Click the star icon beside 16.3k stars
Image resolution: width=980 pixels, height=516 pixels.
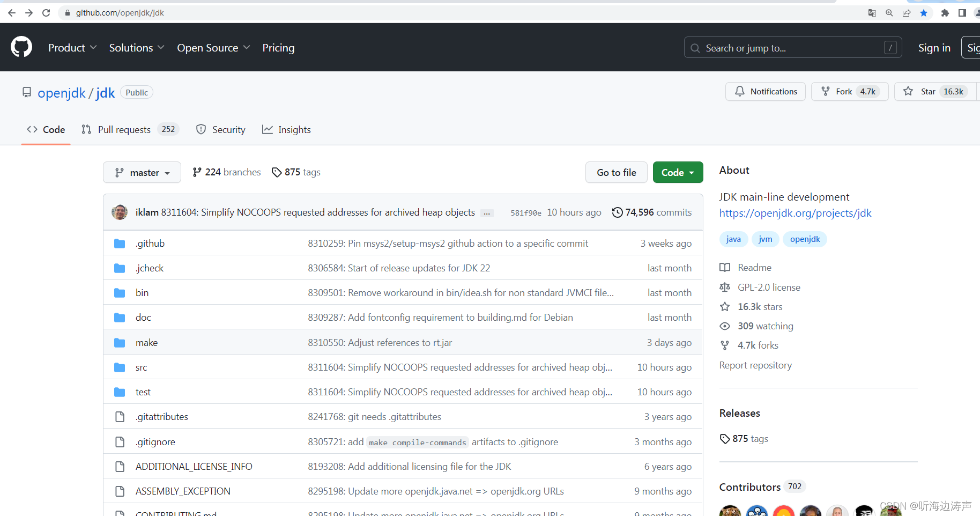(x=725, y=307)
